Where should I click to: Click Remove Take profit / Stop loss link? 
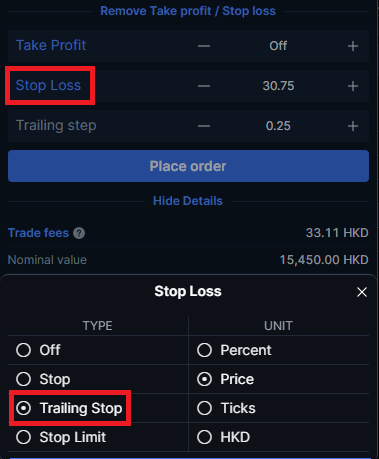[188, 11]
